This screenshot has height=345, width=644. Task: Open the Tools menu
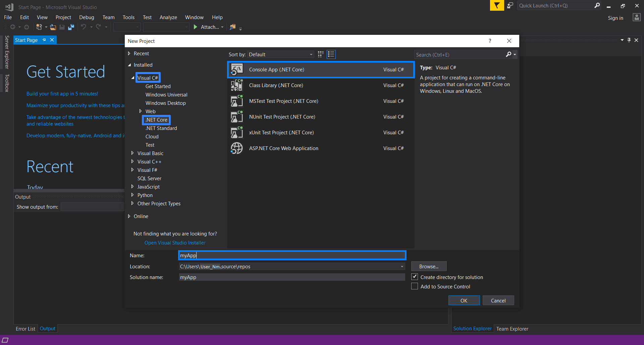coord(128,17)
